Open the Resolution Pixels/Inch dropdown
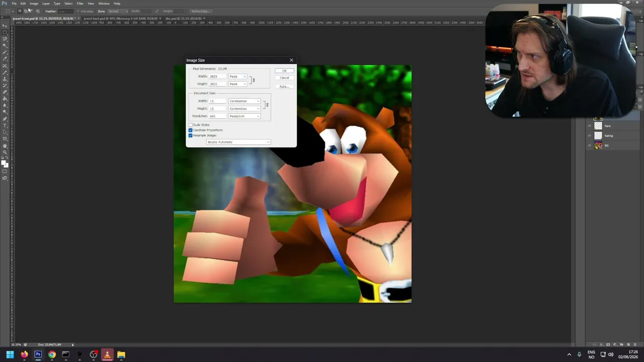The image size is (644, 362). (244, 116)
